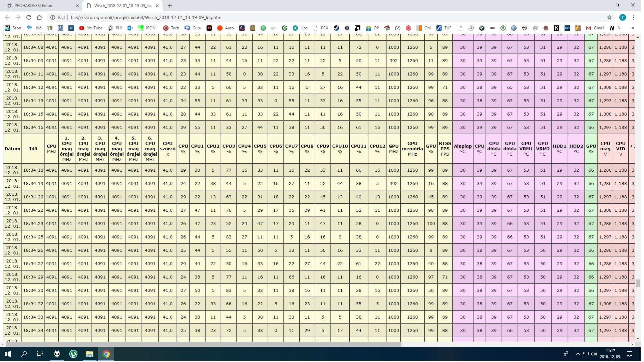Click the Alaplap column header link
The width and height of the screenshot is (644, 362).
click(x=462, y=146)
